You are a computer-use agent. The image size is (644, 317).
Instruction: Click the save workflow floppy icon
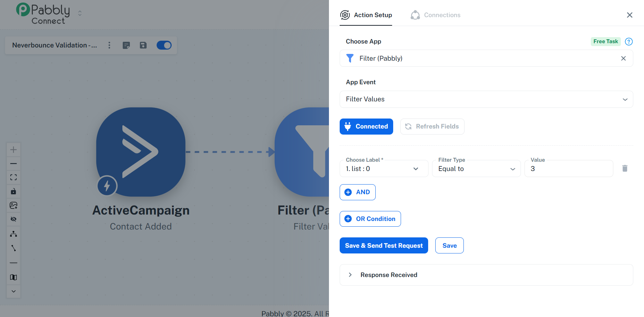pos(143,45)
